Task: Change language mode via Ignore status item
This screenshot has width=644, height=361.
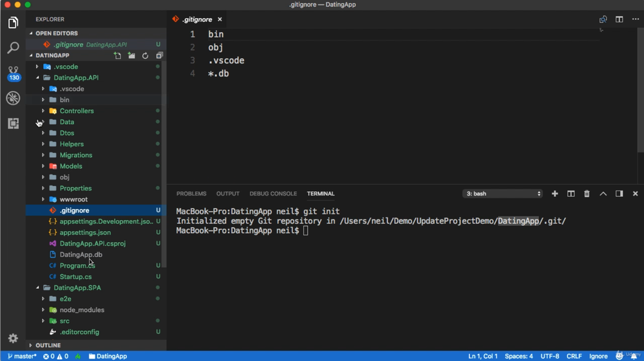Action: pyautogui.click(x=598, y=356)
